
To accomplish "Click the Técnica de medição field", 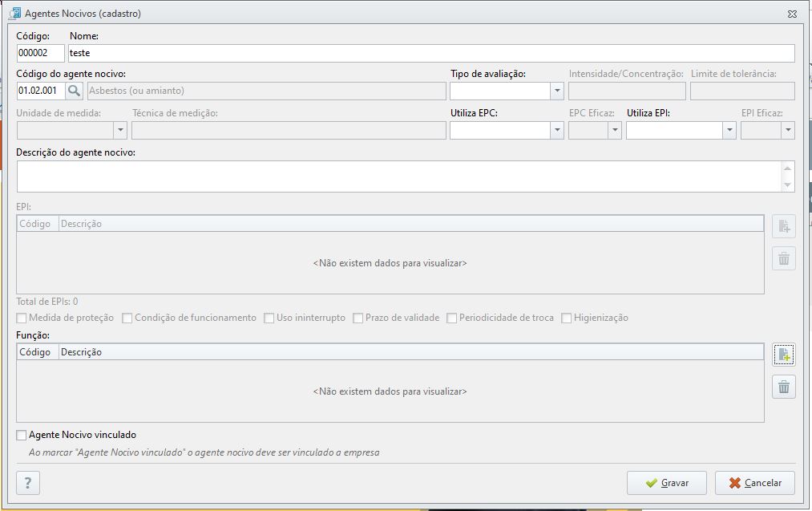I will pos(289,130).
